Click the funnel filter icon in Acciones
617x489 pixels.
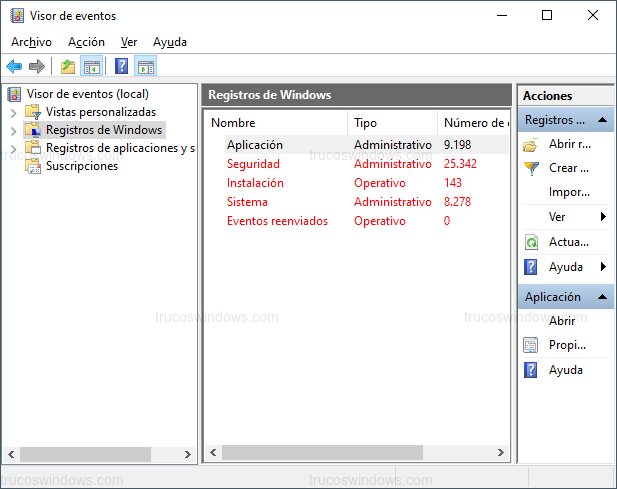click(x=531, y=168)
